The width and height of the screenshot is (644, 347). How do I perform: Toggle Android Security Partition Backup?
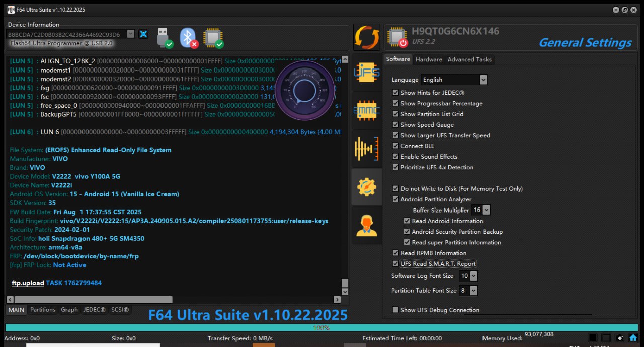(407, 232)
